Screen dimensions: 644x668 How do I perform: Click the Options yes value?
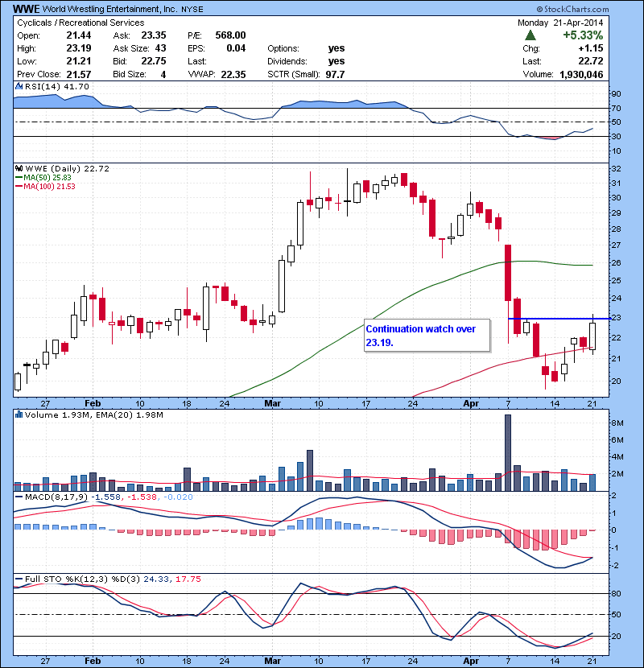click(336, 48)
